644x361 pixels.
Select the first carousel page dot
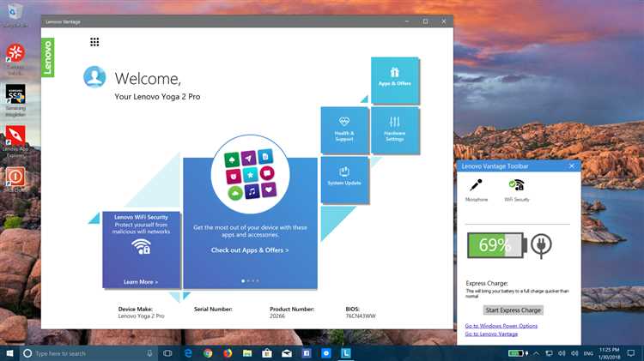[x=243, y=281]
